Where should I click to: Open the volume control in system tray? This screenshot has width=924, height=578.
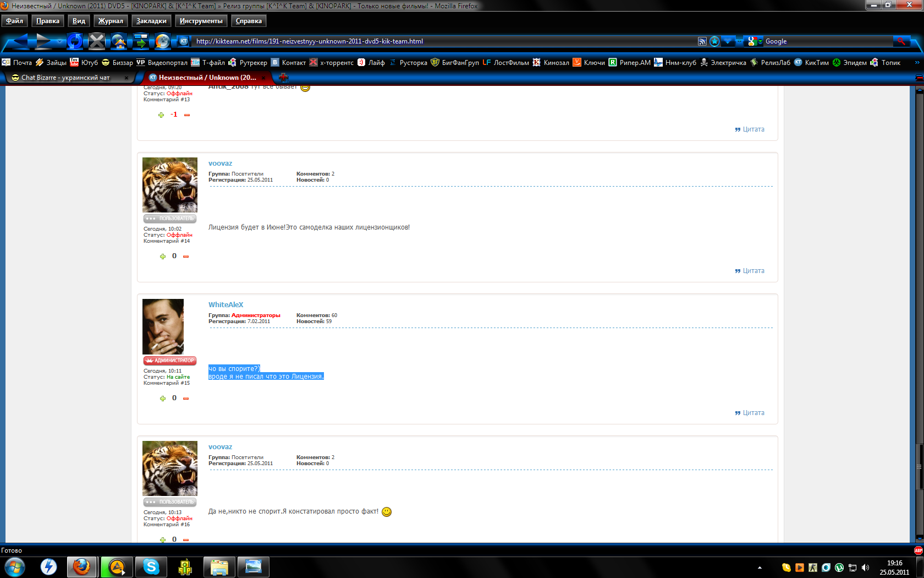click(866, 568)
